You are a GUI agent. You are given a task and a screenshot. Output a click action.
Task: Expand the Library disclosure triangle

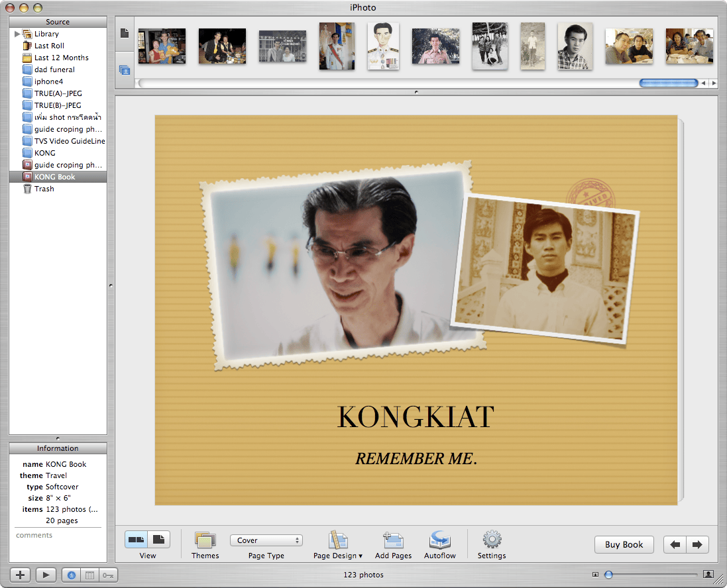17,34
